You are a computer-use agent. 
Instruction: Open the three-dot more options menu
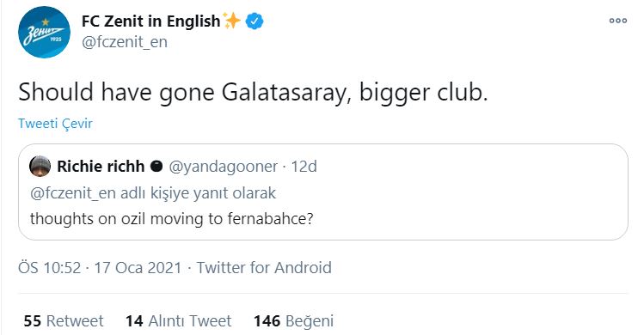click(x=617, y=21)
